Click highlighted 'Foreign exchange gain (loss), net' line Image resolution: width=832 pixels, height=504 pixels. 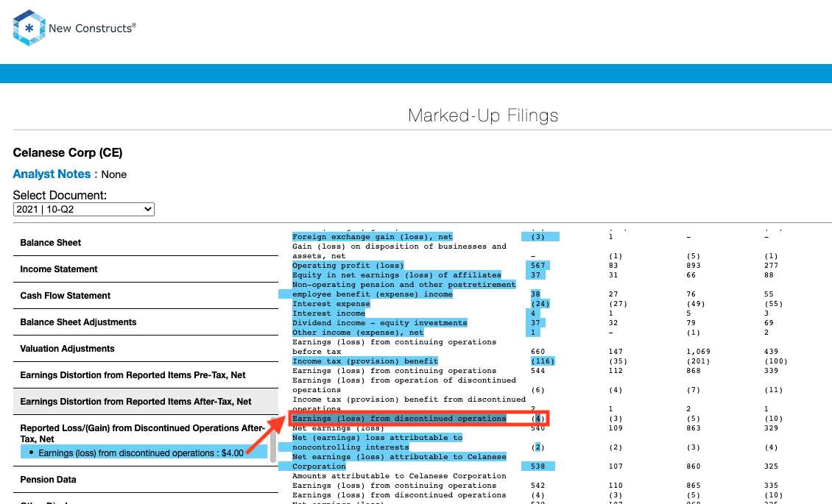(x=373, y=237)
